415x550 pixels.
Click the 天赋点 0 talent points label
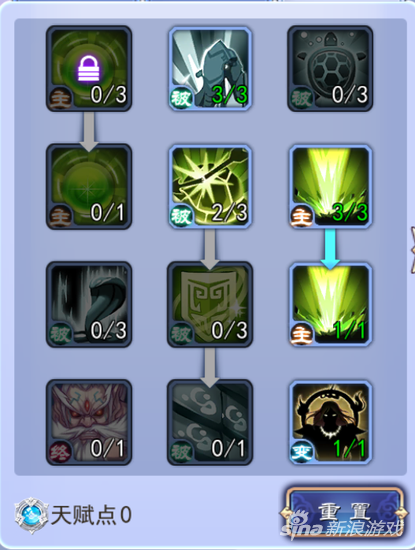(91, 515)
